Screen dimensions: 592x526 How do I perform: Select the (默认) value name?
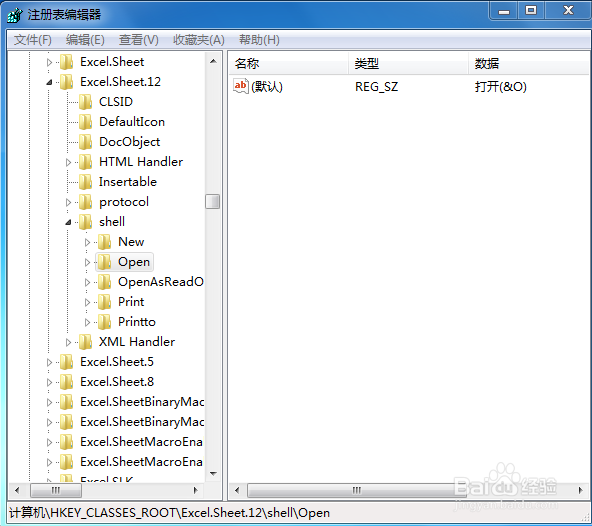point(267,87)
